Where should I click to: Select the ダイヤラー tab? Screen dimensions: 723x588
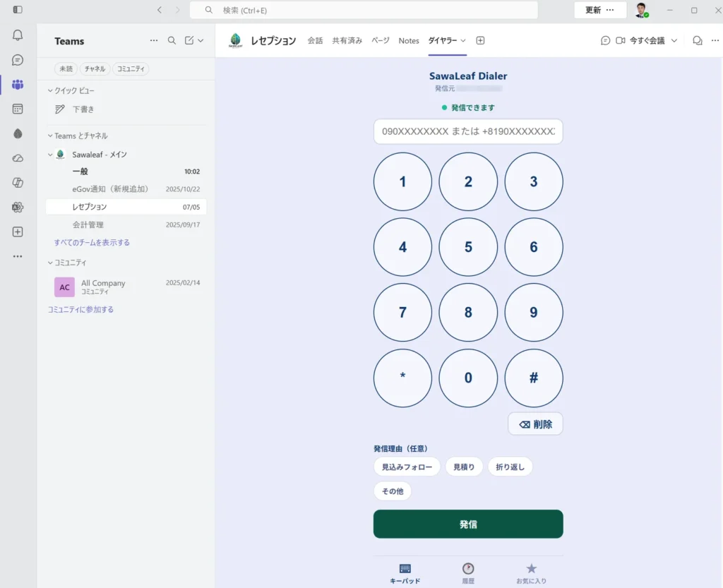442,40
